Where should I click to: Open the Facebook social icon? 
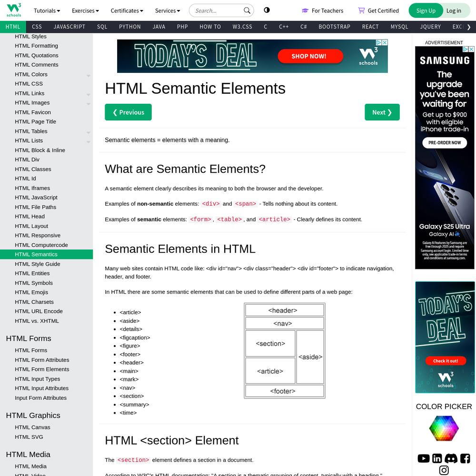click(465, 458)
